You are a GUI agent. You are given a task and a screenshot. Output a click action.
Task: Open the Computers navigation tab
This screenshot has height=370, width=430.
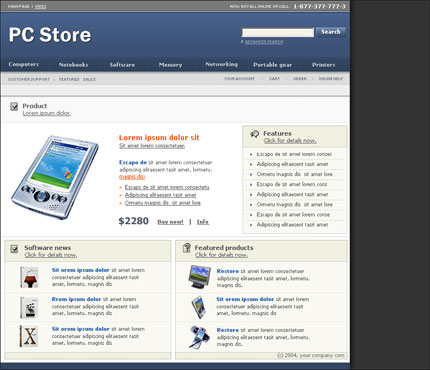(x=24, y=64)
